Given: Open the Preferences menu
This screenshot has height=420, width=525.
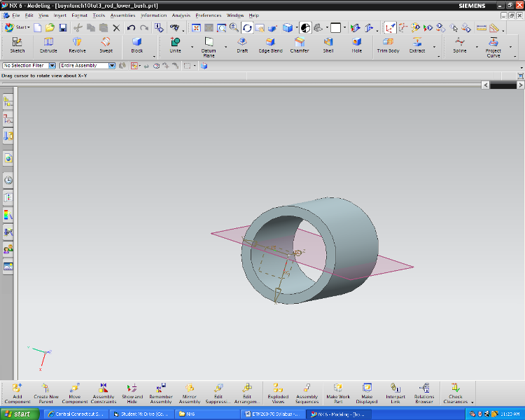Looking at the screenshot, I should (208, 15).
